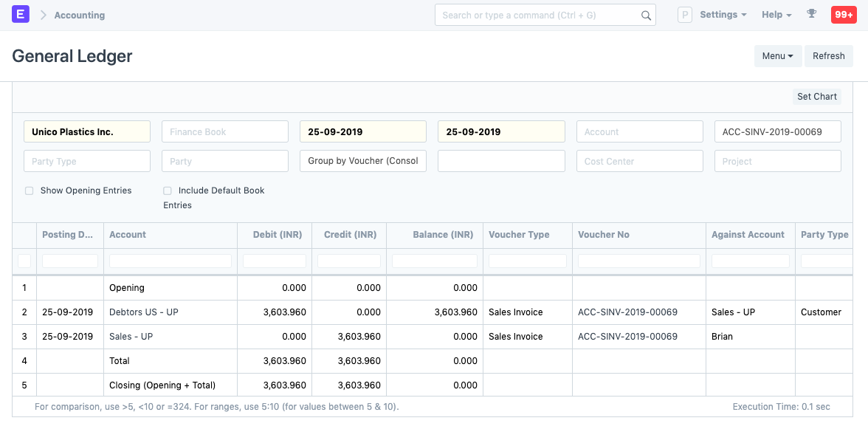Click the ERPNext home logo icon
The image size is (868, 429).
coord(21,14)
